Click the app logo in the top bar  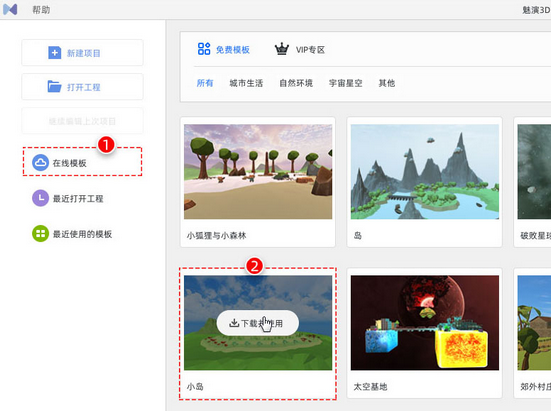(10, 9)
